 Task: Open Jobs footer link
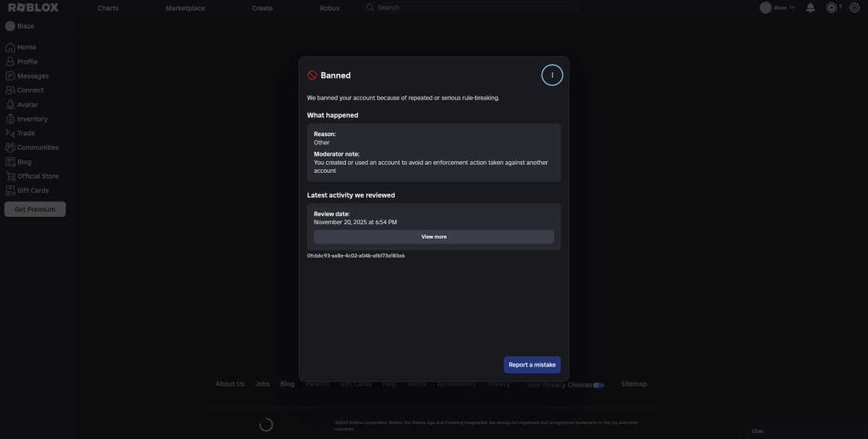coord(263,384)
